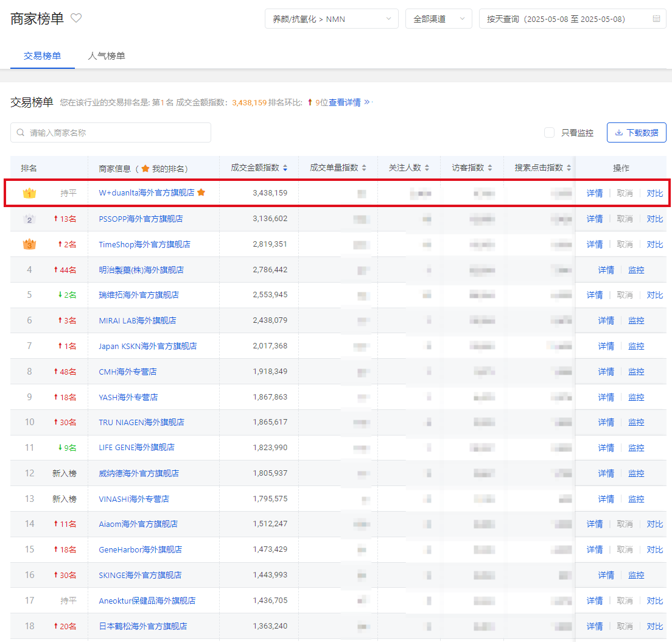Viewport: 672px width, 642px height.
Task: Click 监控 for 威纳德海外官方旗舰店
Action: click(636, 473)
